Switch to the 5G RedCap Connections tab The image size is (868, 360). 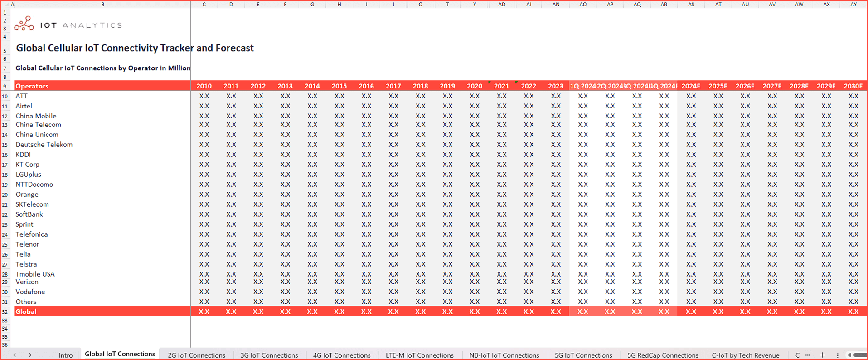tap(663, 355)
